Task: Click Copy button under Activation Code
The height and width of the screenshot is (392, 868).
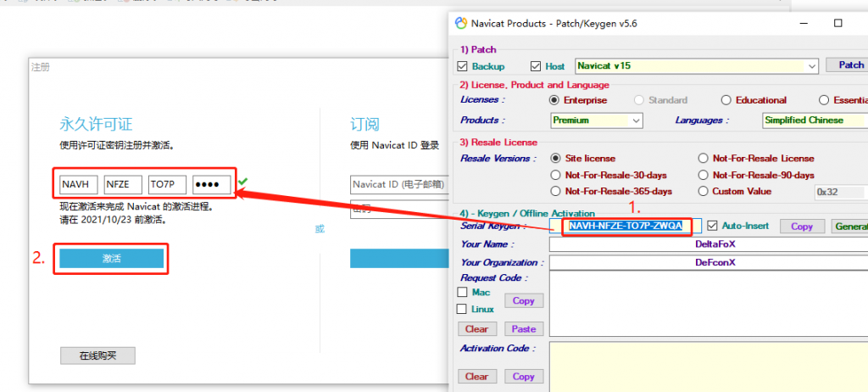Action: [x=523, y=377]
